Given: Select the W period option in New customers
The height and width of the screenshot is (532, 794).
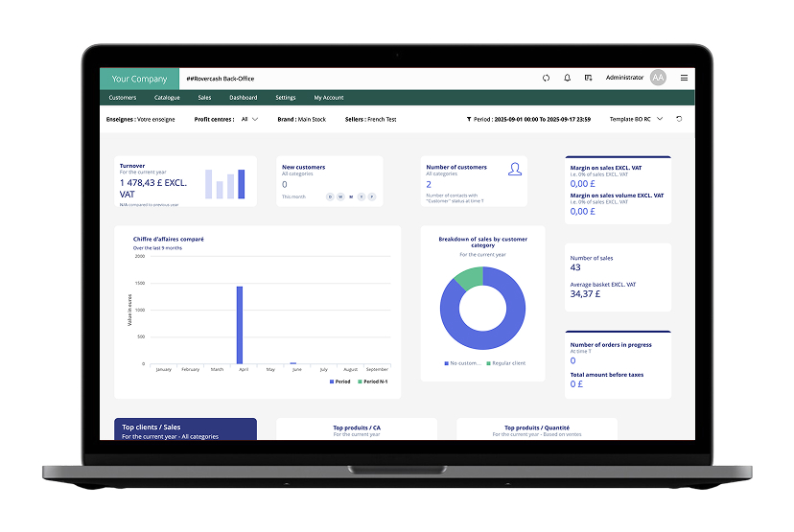Looking at the screenshot, I should click(341, 197).
